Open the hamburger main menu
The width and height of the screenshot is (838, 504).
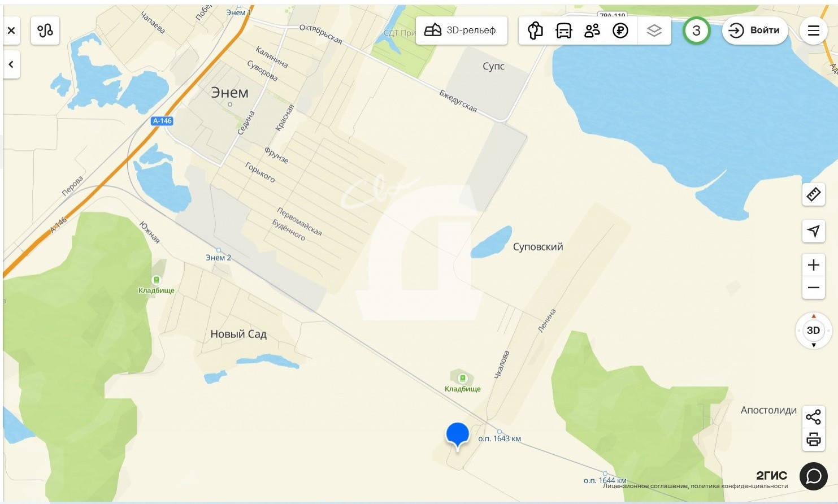click(x=814, y=31)
